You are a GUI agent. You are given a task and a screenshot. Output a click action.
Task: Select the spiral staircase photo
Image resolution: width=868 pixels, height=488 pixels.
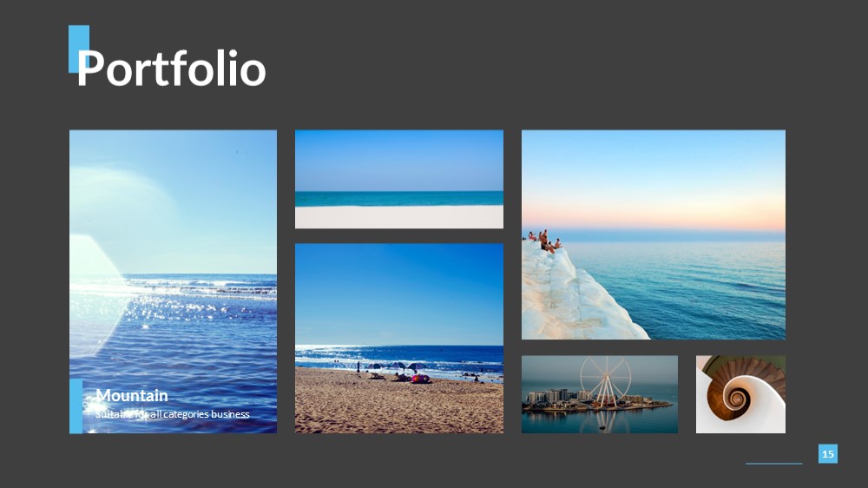(740, 394)
